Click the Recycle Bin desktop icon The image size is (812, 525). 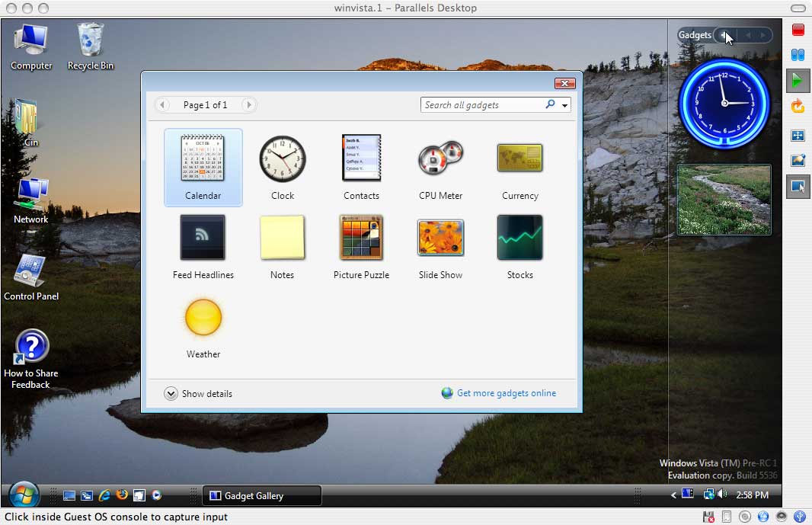[x=90, y=46]
